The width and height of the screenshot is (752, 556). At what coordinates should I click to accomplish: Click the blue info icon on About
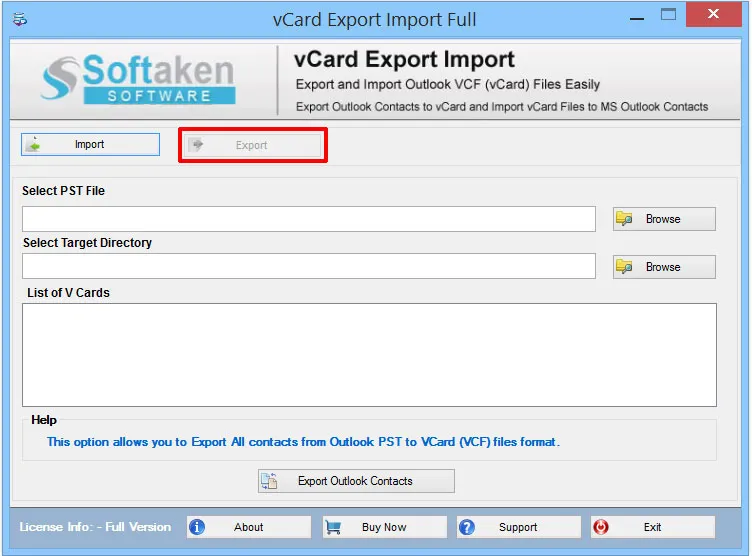point(197,527)
